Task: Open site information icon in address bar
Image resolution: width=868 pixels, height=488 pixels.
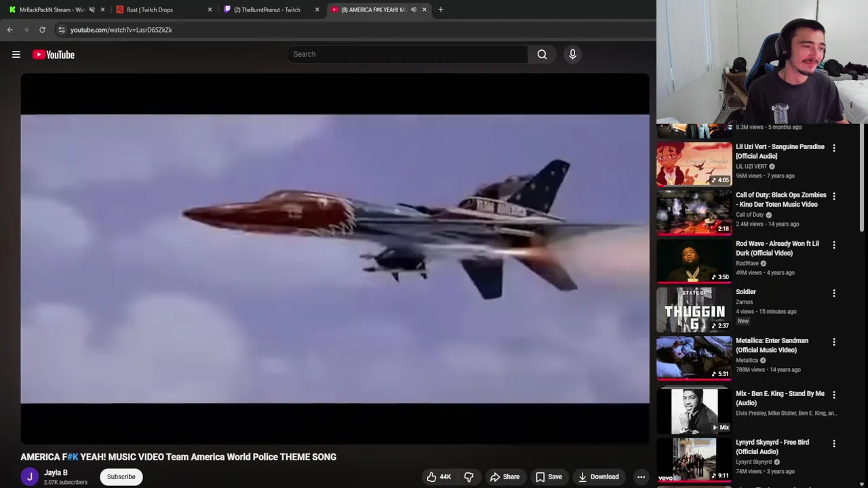Action: (x=61, y=30)
